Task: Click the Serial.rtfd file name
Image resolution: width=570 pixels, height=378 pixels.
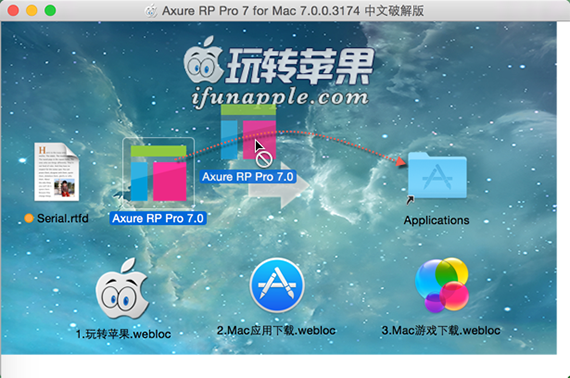Action: pos(63,218)
